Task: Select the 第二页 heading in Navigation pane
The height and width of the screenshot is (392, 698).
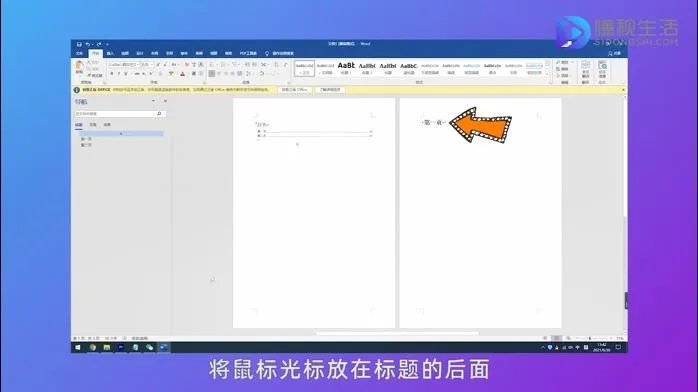Action: click(x=87, y=145)
